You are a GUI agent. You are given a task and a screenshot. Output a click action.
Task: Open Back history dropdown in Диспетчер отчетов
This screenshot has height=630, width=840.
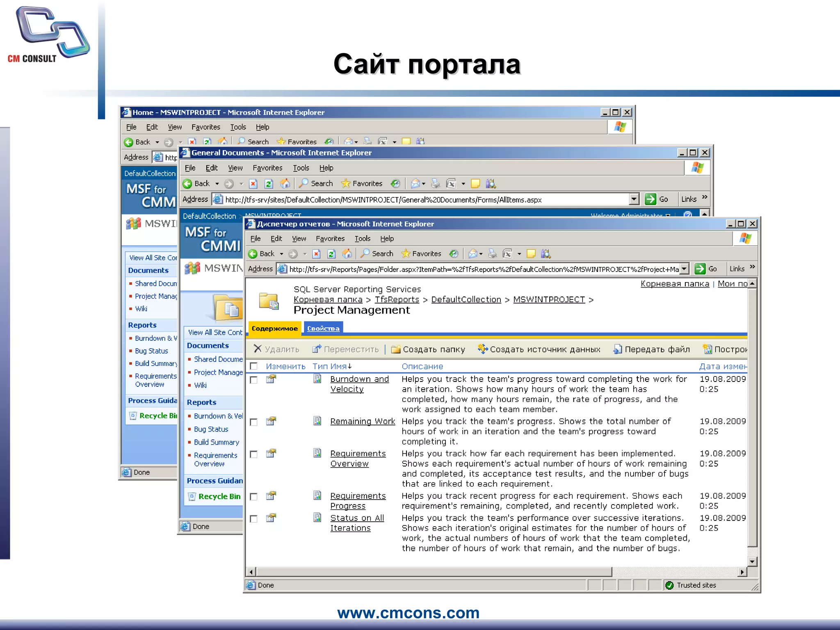[281, 254]
